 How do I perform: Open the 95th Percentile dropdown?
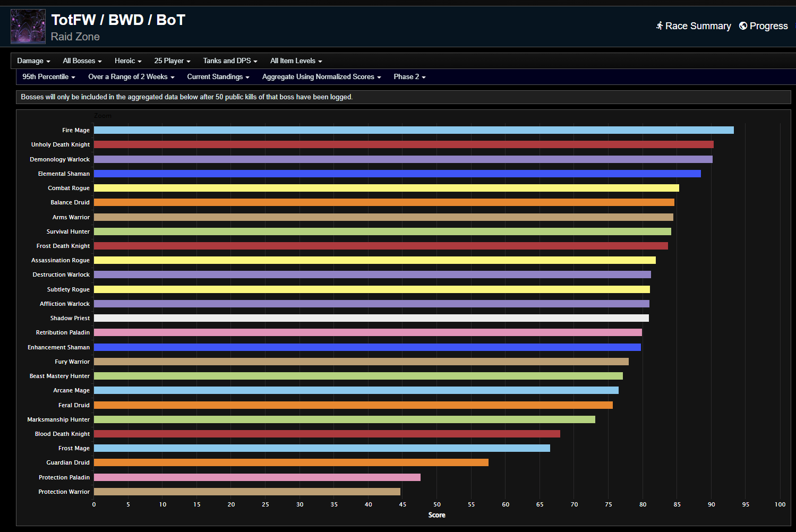point(48,77)
